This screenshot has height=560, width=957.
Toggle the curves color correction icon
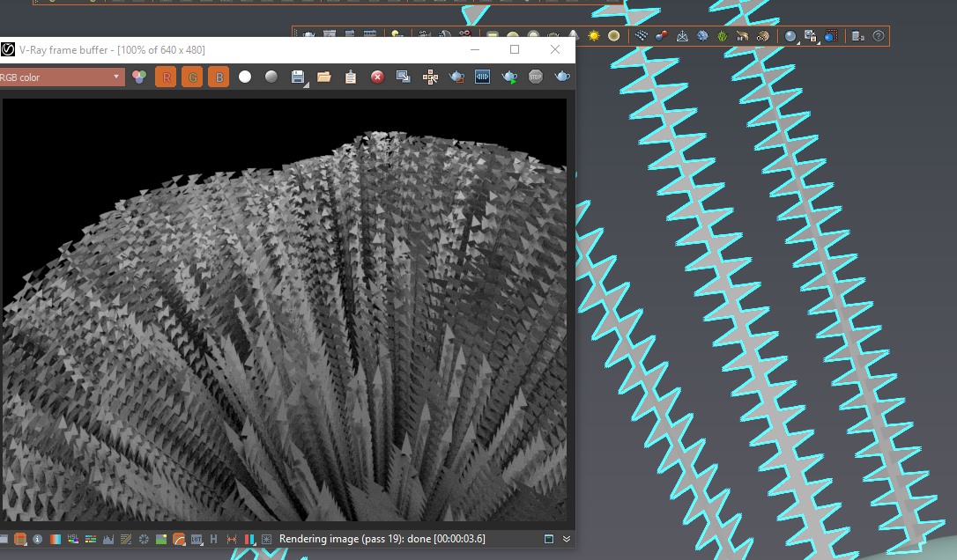pyautogui.click(x=126, y=539)
